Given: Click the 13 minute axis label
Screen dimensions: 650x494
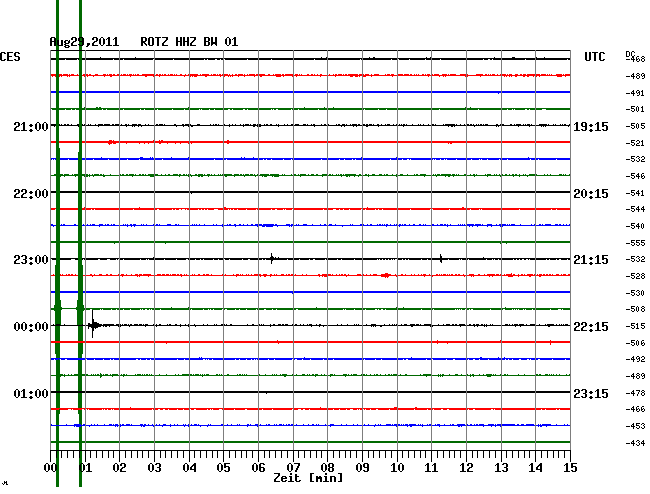Looking at the screenshot, I should pos(501,468).
